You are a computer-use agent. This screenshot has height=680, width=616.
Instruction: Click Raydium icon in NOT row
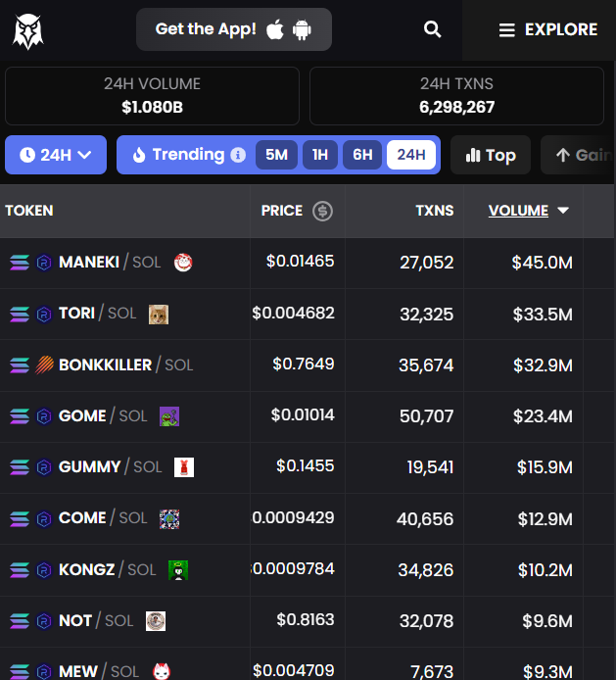tap(44, 621)
